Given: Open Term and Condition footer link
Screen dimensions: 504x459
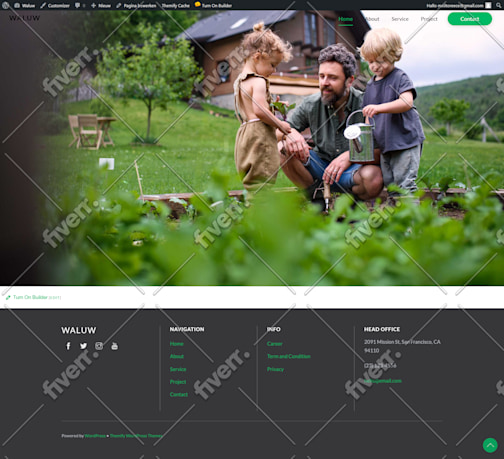Looking at the screenshot, I should (289, 356).
